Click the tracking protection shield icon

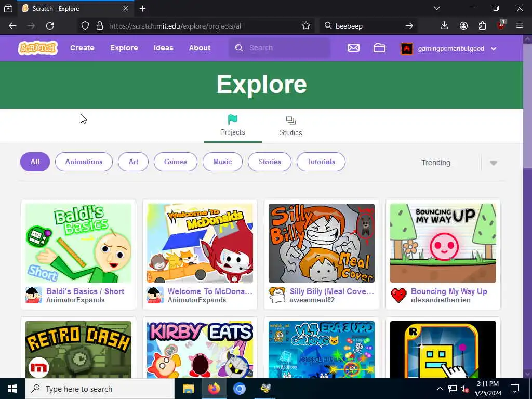pos(85,26)
